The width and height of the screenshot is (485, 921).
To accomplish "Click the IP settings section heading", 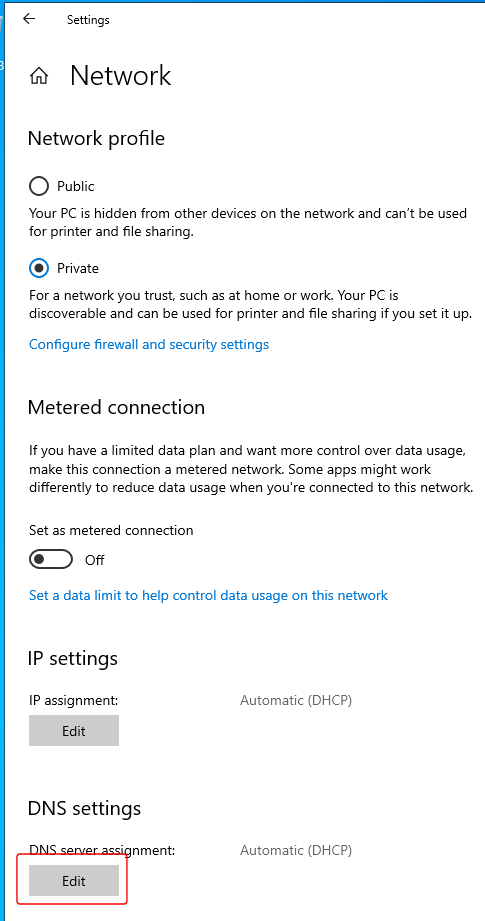I will (x=73, y=658).
